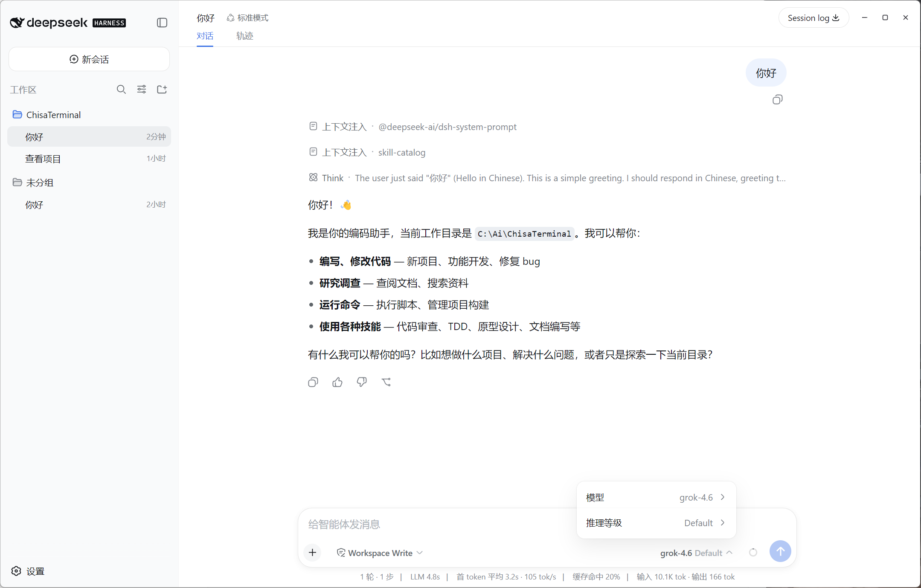Give the reply a thumbs down
This screenshot has height=588, width=921.
tap(362, 382)
